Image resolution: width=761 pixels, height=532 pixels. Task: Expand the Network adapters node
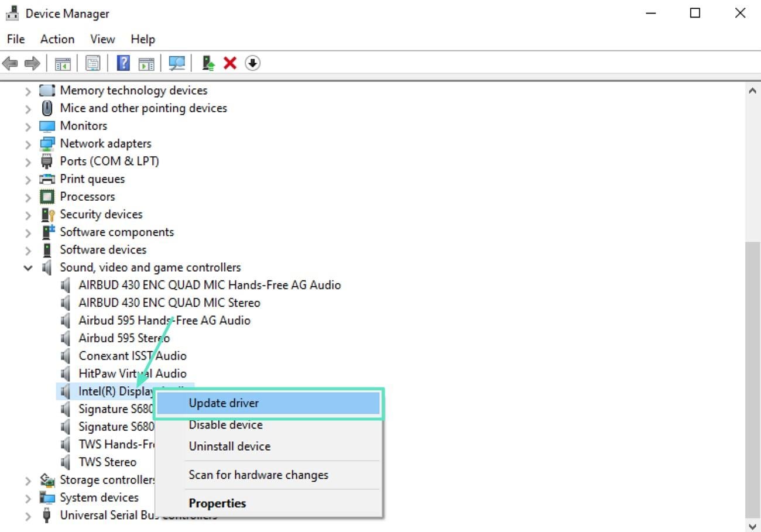point(28,143)
